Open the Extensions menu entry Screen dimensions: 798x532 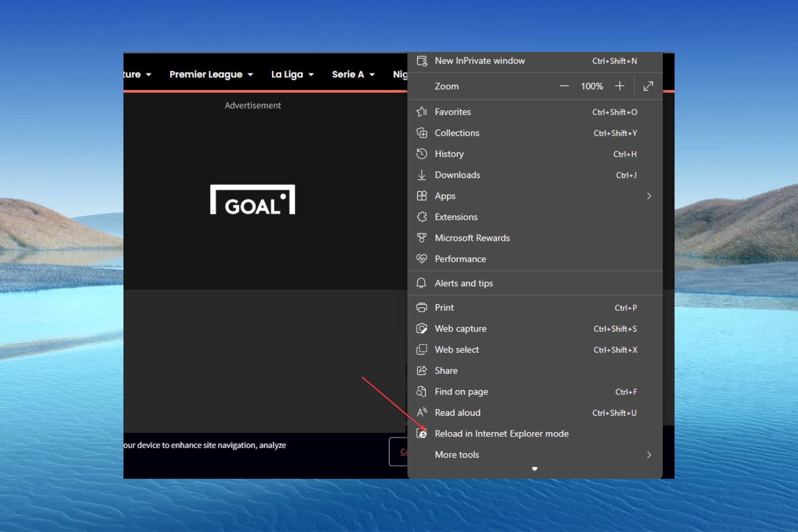(x=535, y=217)
